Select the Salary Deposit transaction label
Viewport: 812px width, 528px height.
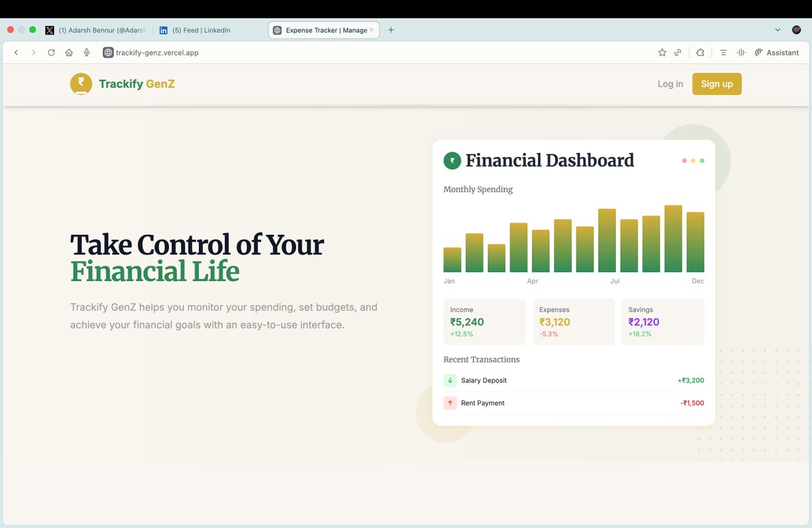[484, 380]
